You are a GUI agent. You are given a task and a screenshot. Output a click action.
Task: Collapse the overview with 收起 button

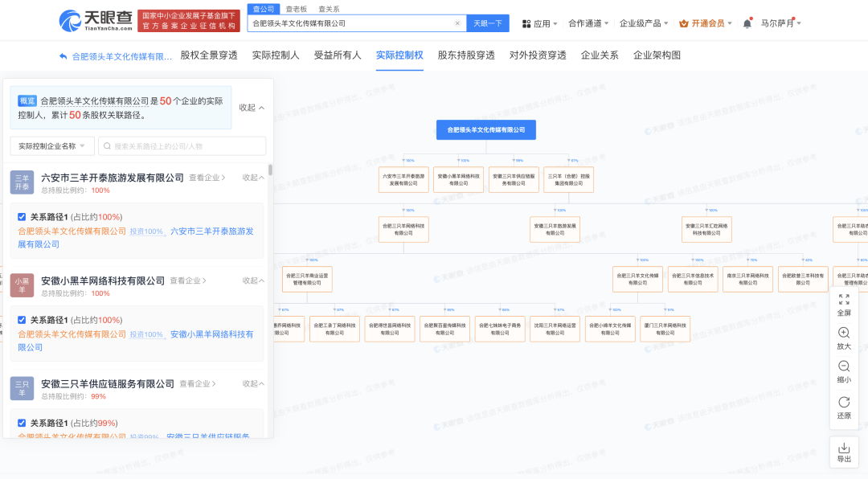252,108
